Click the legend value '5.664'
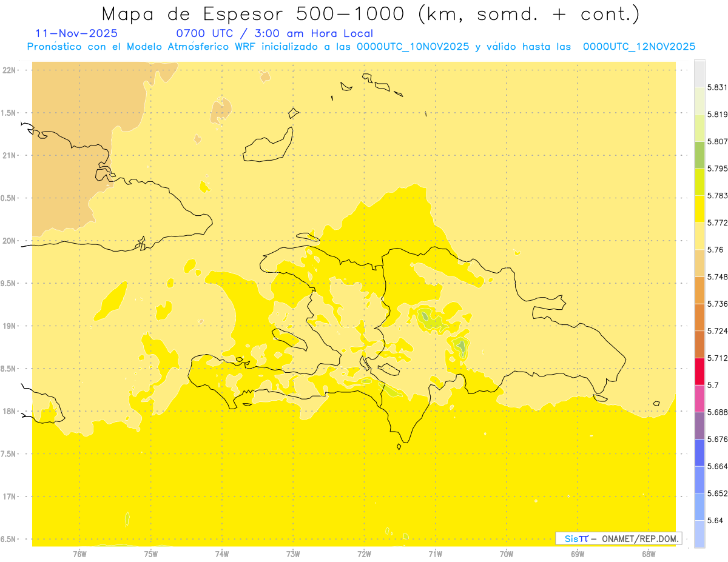728x562 pixels. point(718,466)
